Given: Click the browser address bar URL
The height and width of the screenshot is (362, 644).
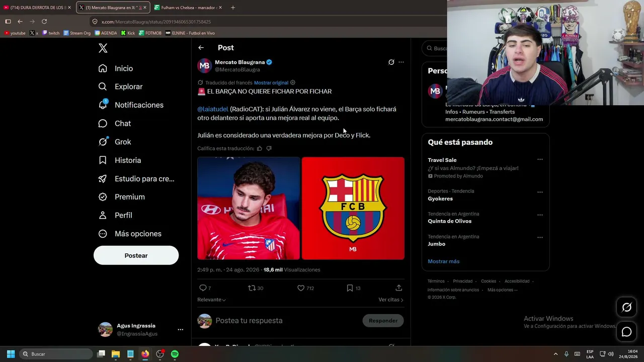Looking at the screenshot, I should [x=156, y=22].
